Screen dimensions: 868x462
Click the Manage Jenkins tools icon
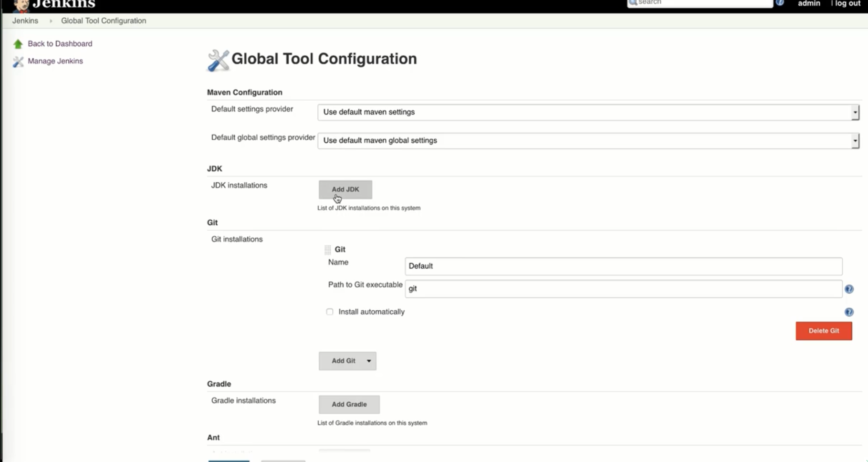coord(18,62)
